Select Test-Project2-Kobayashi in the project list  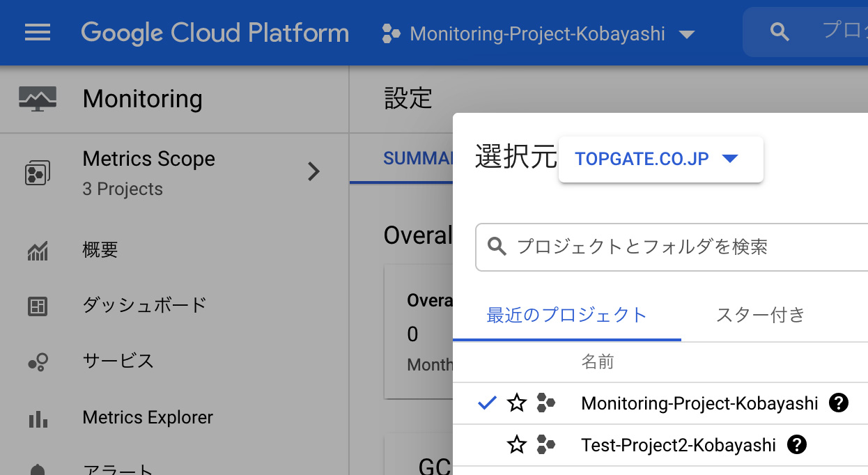pyautogui.click(x=679, y=445)
